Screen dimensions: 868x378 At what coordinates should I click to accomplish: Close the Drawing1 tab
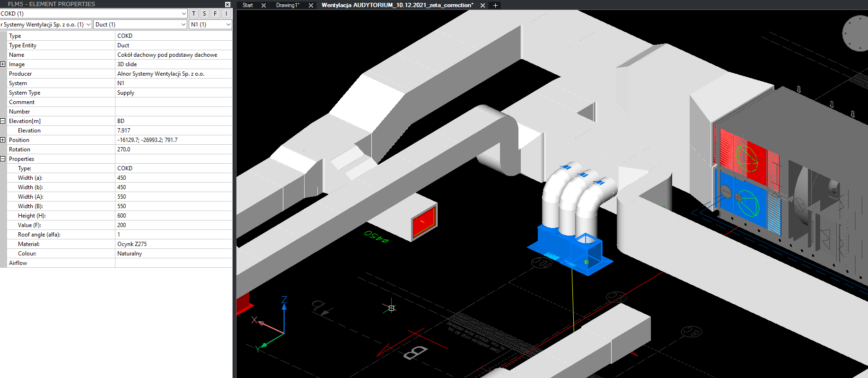coord(311,5)
